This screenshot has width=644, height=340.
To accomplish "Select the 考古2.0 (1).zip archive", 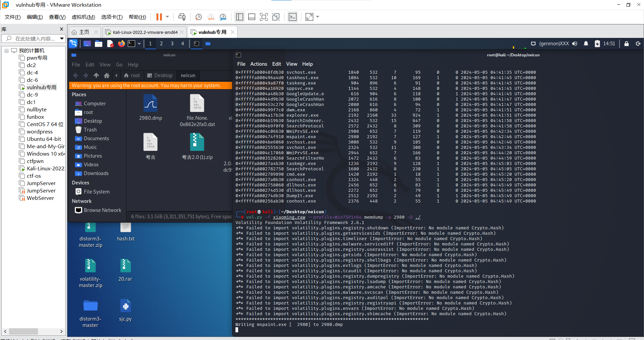I will tap(197, 147).
